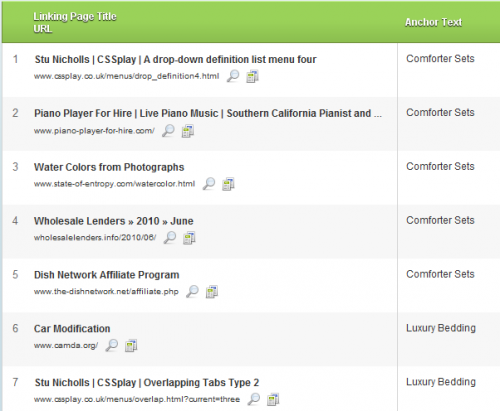
Task: Click page-details icon next to state-of-entropy watercolor URL
Action: pyautogui.click(x=228, y=184)
